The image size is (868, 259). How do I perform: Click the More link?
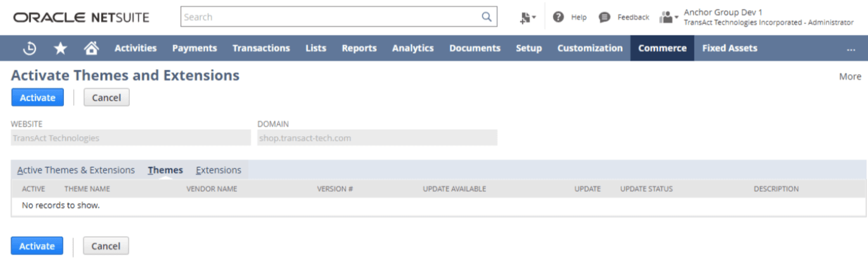pyautogui.click(x=850, y=77)
